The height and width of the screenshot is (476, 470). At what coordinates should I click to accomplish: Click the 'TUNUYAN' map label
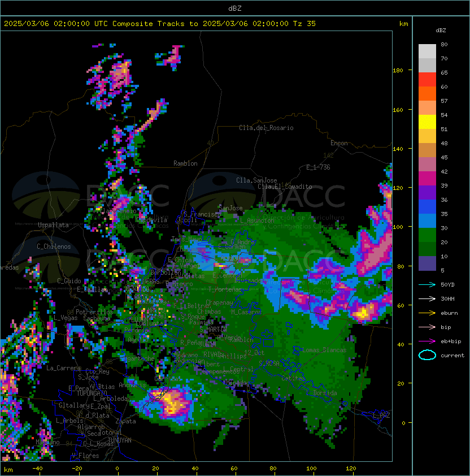pos(120,440)
